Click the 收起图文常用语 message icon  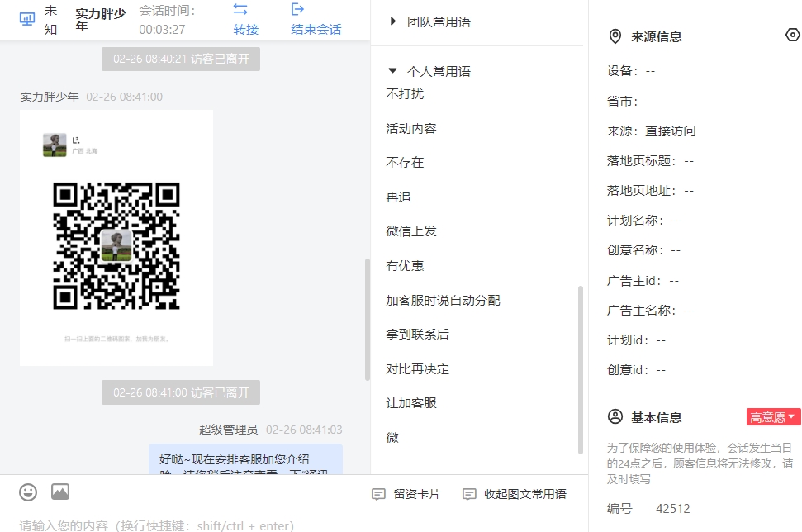click(469, 494)
